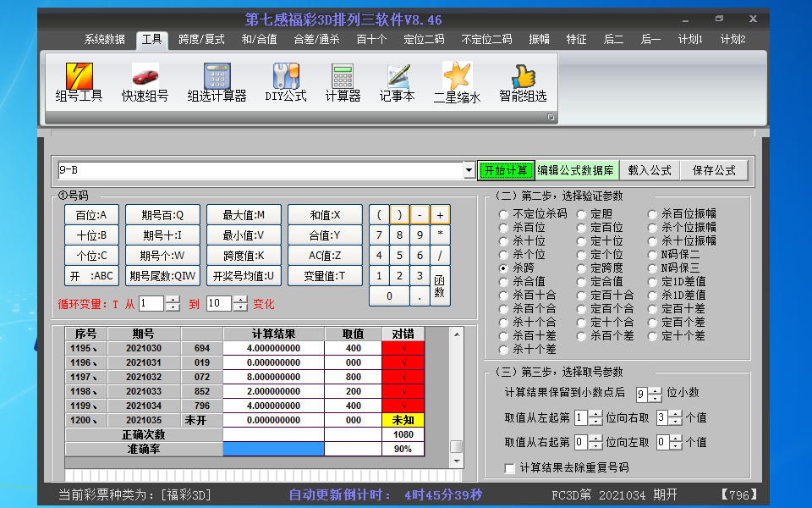The width and height of the screenshot is (812, 508).
Task: Click the multiply asterisk key
Action: pyautogui.click(x=440, y=235)
